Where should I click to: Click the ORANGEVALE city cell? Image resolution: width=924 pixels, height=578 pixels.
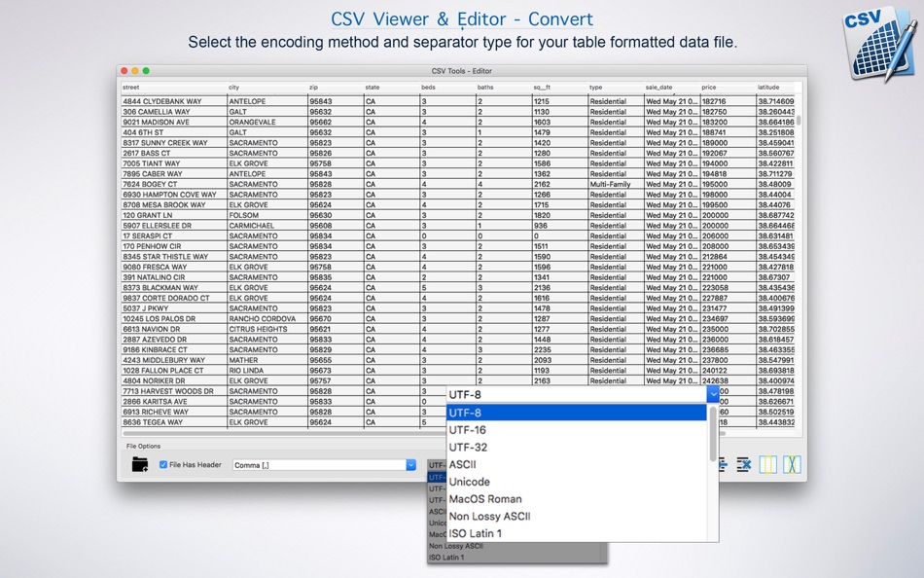pos(267,122)
